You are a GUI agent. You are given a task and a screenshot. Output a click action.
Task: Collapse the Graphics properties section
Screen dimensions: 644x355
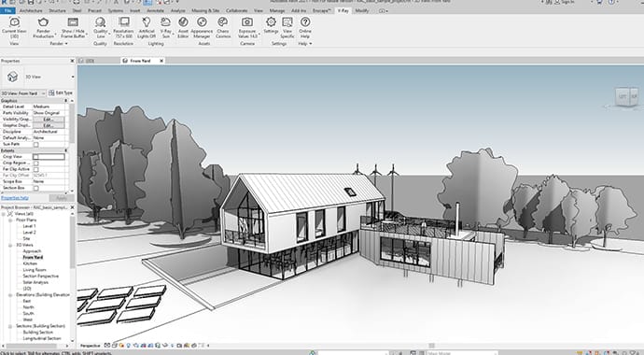65,100
